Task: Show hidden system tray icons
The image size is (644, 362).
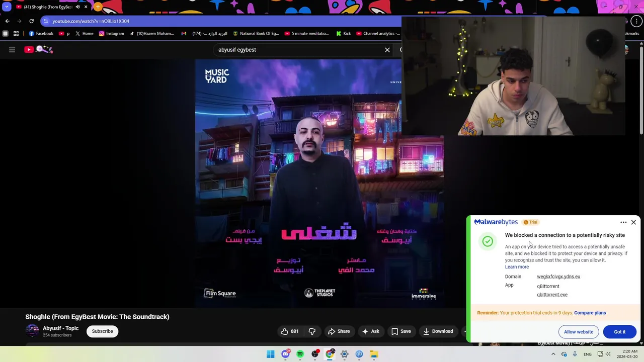Action: 553,354
